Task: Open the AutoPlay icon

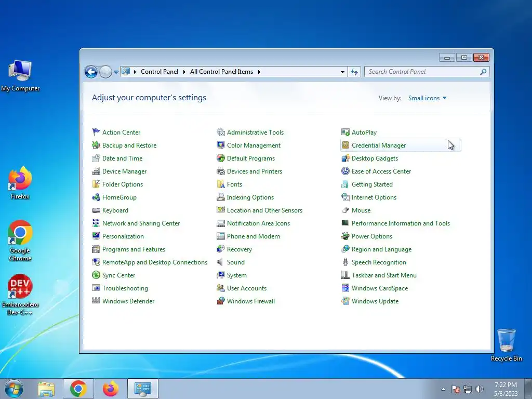Action: click(345, 132)
